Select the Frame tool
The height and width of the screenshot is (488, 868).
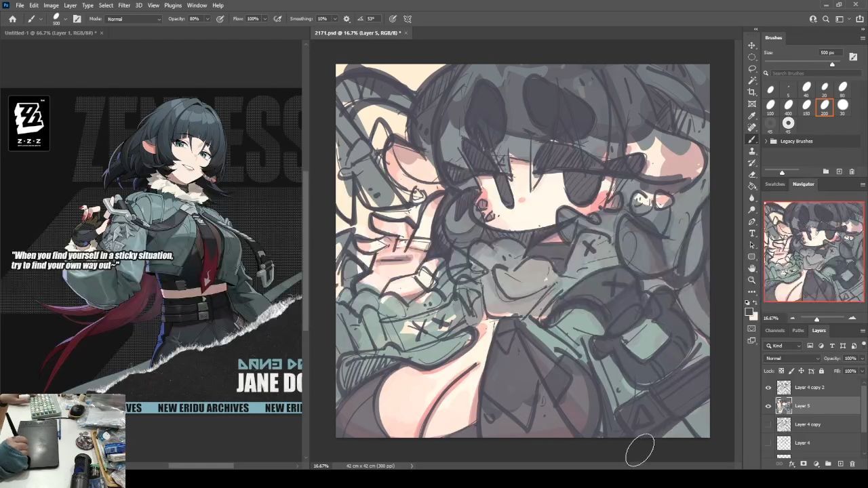click(752, 104)
